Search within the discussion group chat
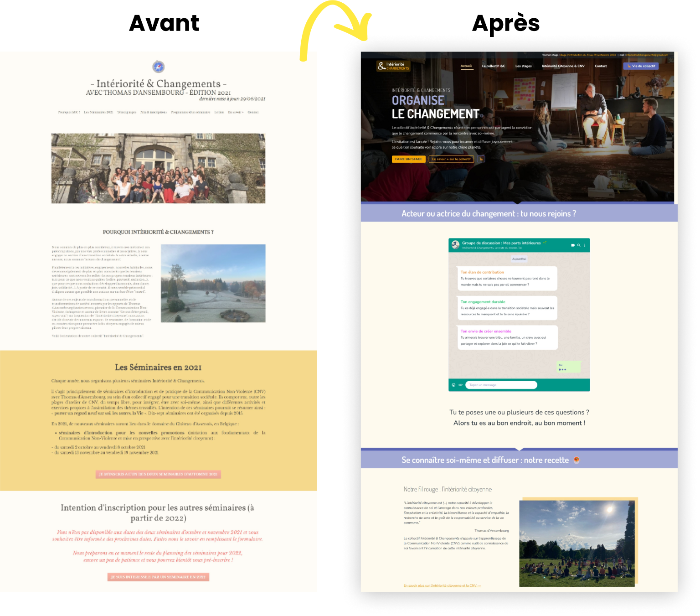 click(579, 245)
